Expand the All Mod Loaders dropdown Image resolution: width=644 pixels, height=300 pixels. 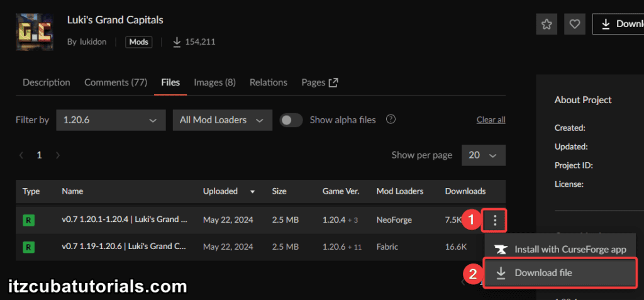point(222,120)
